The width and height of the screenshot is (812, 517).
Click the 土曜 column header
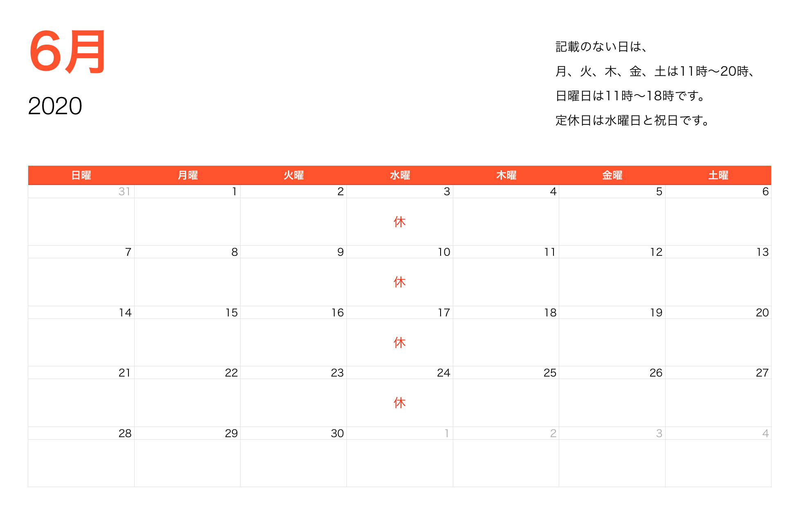tap(718, 175)
